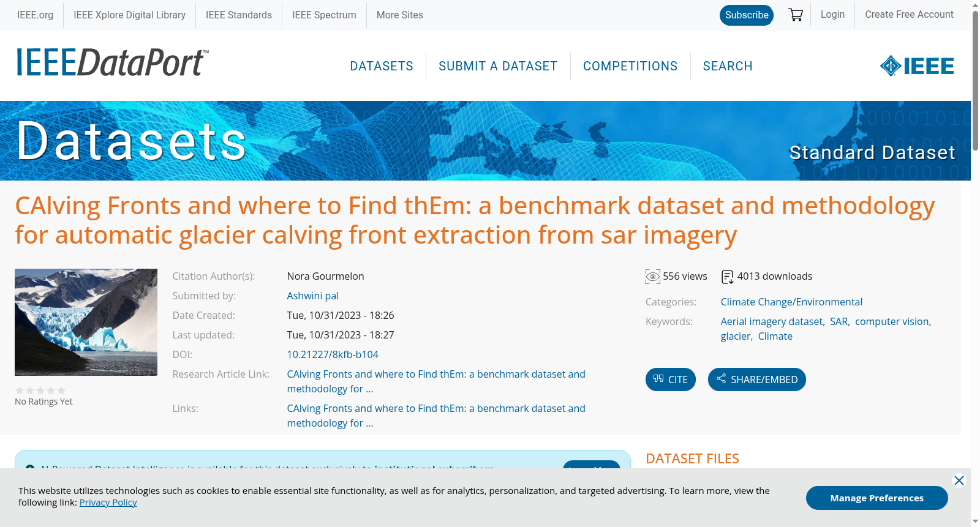This screenshot has height=527, width=980.
Task: Click the IEEE logo at right
Action: pyautogui.click(x=917, y=65)
